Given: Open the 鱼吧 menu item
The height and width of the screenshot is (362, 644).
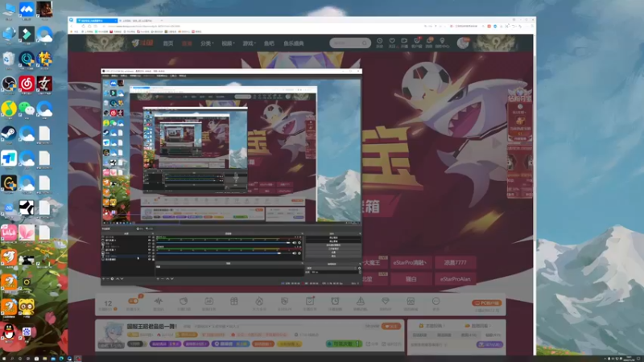Looking at the screenshot, I should point(269,43).
